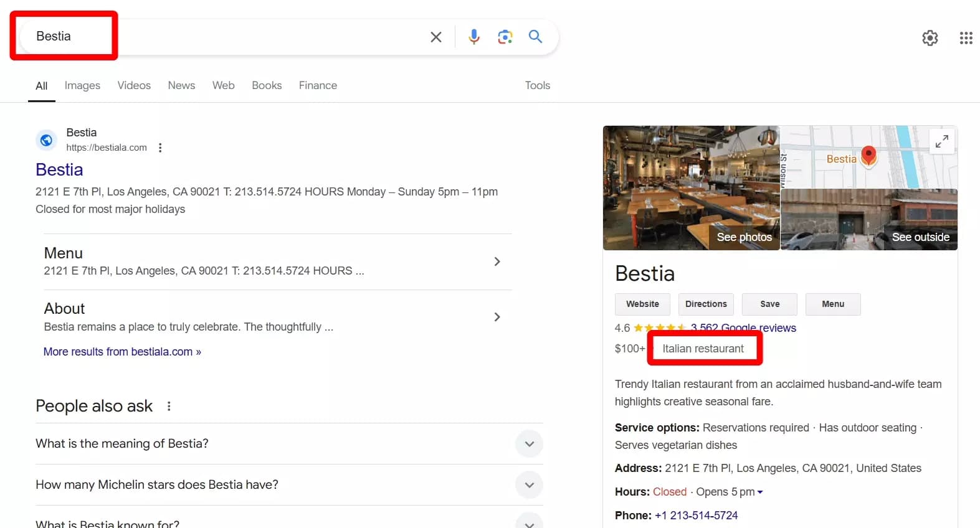Click the Website button in knowledge panel
The image size is (980, 528).
tap(642, 304)
